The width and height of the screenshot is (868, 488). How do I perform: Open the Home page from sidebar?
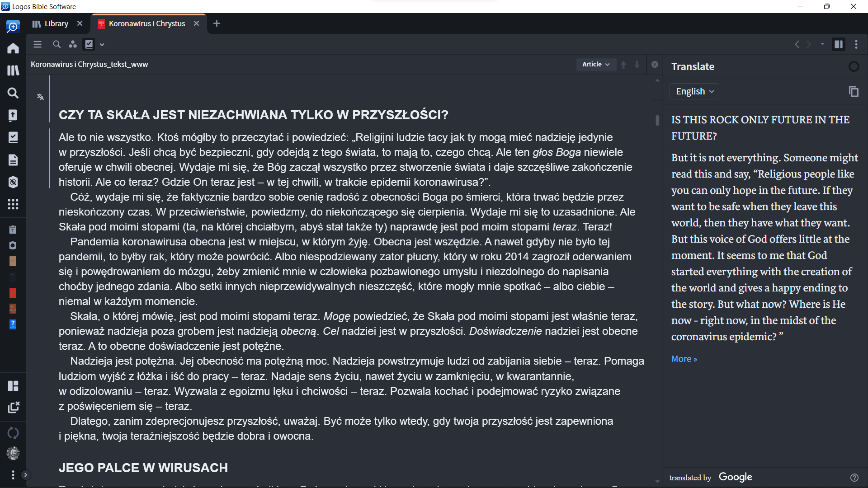13,48
